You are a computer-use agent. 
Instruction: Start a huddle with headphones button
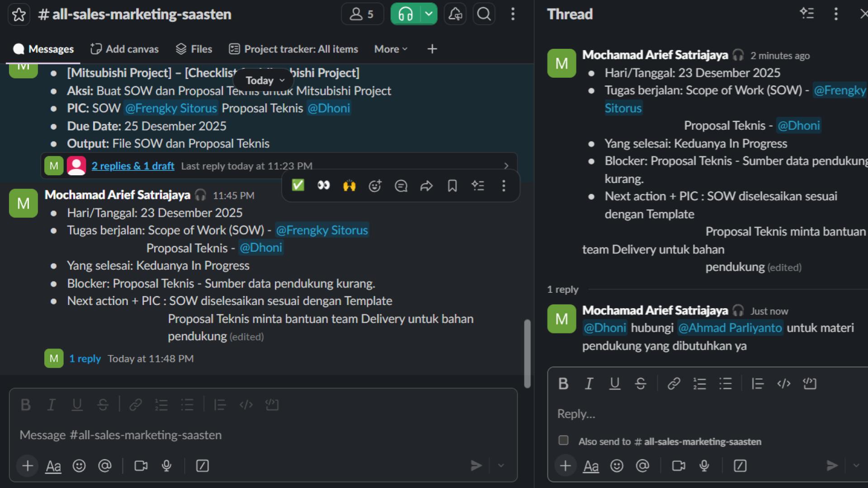405,14
